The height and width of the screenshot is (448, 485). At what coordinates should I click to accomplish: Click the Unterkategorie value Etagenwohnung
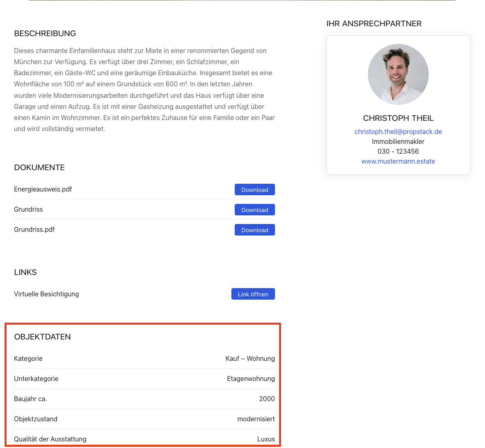coord(251,379)
